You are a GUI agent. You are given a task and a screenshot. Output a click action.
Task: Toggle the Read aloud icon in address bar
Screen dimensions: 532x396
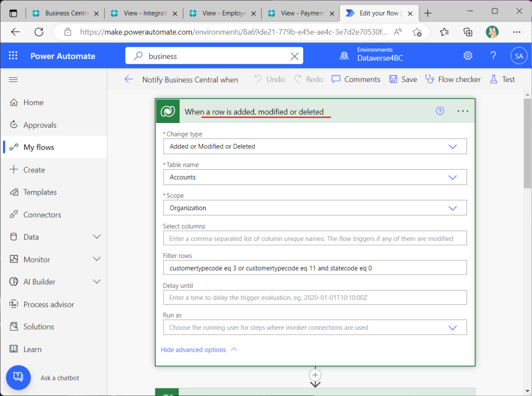pos(397,32)
